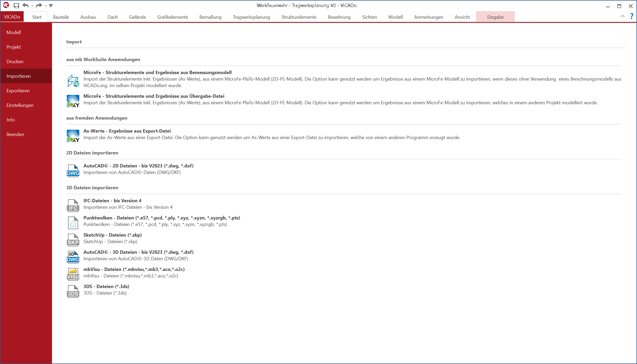Screen dimensions: 637x364
Task: Open the Bewehrung ribbon tab
Action: pos(339,17)
